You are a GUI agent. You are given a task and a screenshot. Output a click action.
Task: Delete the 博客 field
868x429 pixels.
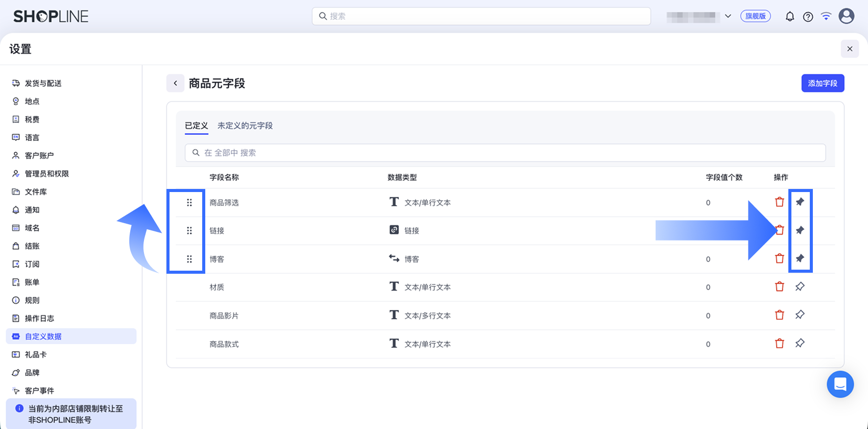(779, 258)
